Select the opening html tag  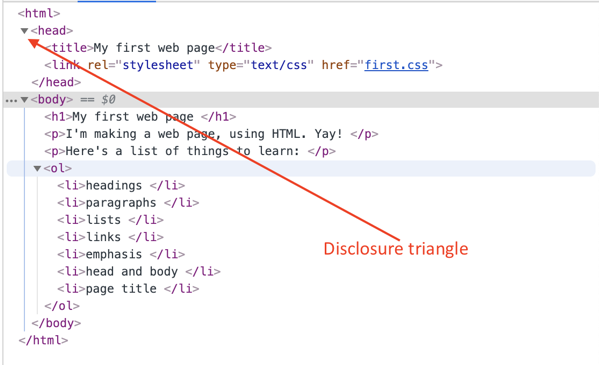(39, 13)
